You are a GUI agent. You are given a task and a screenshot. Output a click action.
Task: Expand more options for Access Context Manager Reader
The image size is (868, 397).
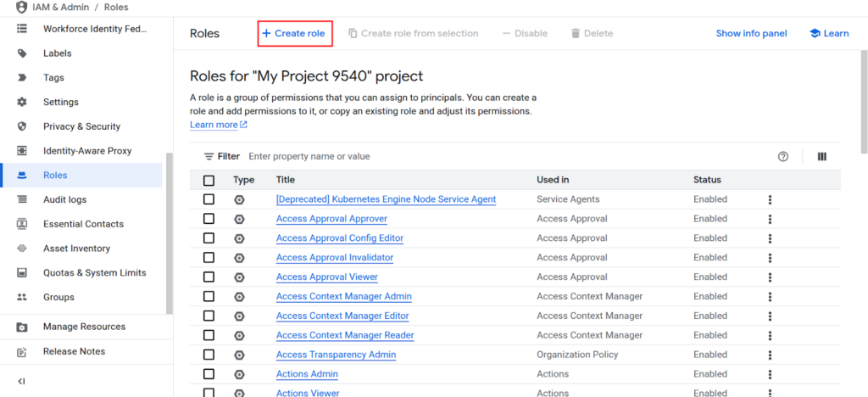pyautogui.click(x=770, y=336)
